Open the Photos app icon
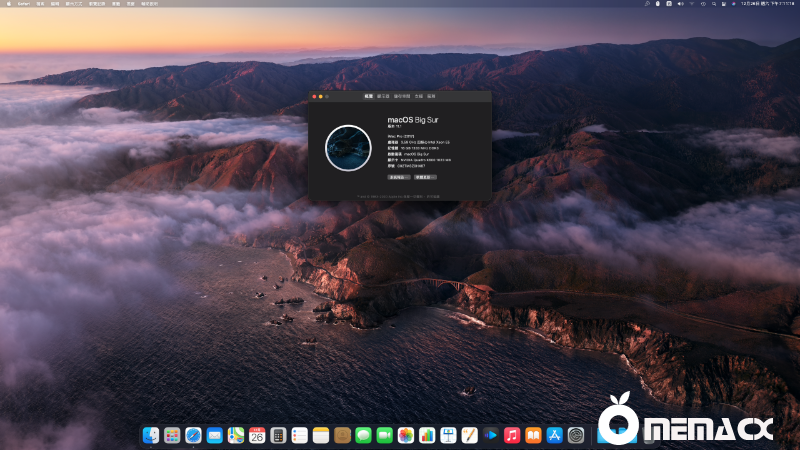The image size is (800, 450). (x=405, y=435)
